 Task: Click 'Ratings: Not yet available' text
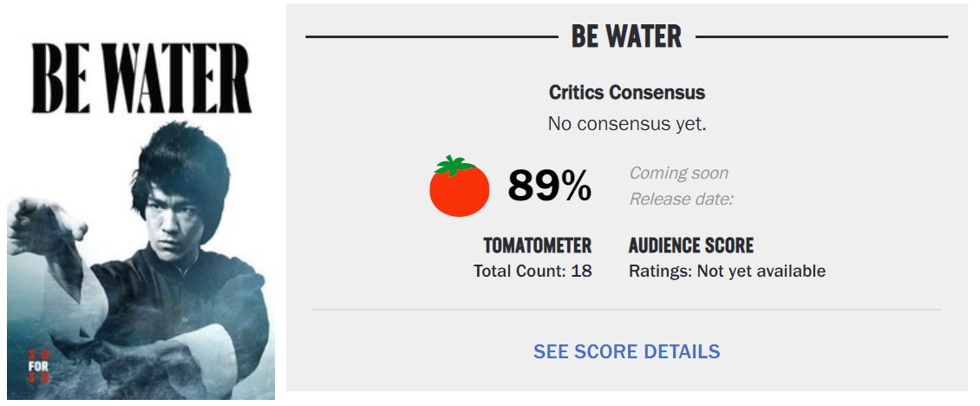coord(727,271)
